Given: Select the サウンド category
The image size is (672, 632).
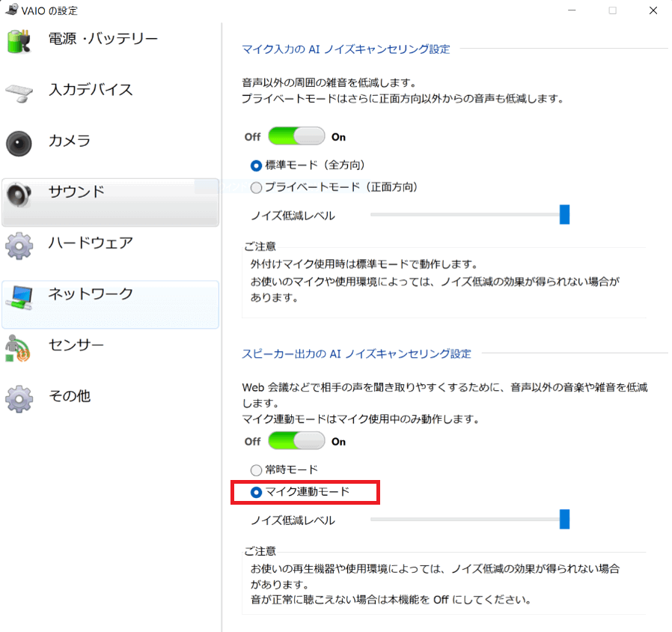Looking at the screenshot, I should pos(110,202).
